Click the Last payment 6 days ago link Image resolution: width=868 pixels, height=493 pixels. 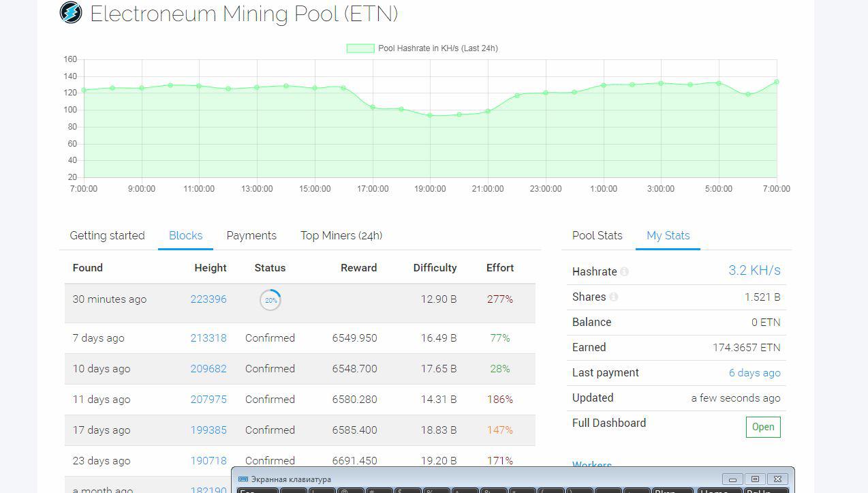tap(755, 373)
